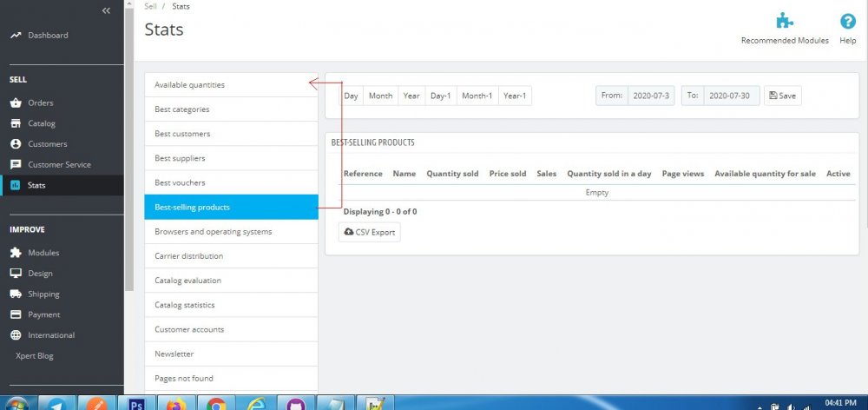Open Customer accounts stats

(232, 329)
